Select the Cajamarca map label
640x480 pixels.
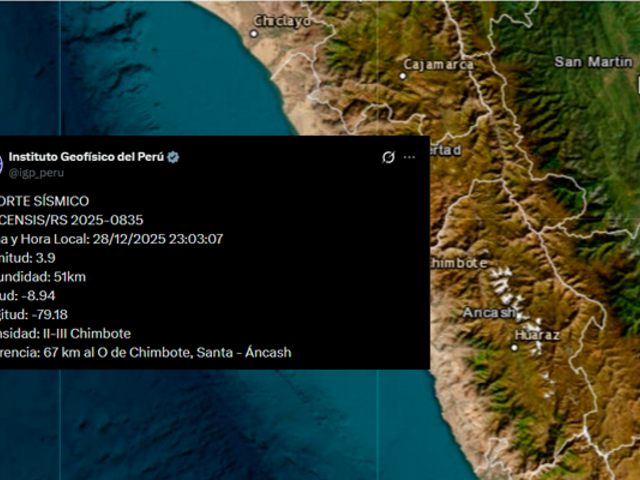pos(440,64)
